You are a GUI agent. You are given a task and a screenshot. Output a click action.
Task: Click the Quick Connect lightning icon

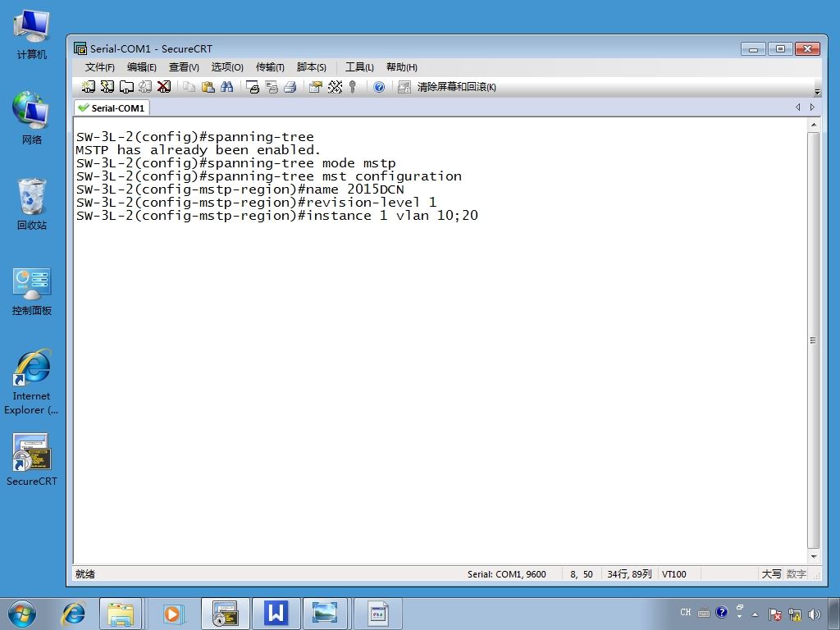click(x=107, y=87)
